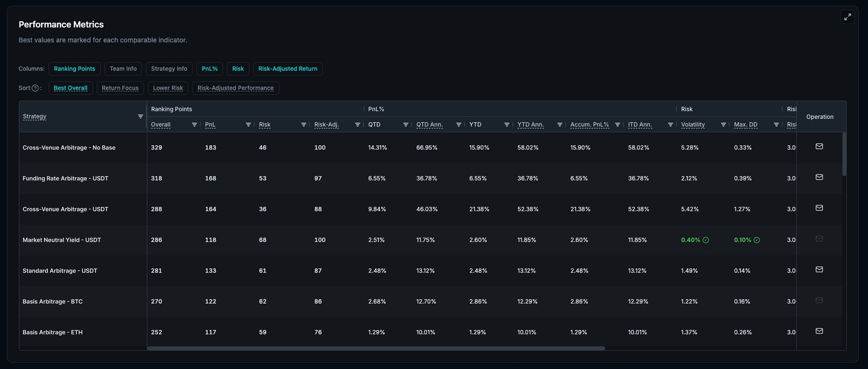Sort by Lower Risk
Viewport: 868px width, 369px height.
pyautogui.click(x=168, y=88)
